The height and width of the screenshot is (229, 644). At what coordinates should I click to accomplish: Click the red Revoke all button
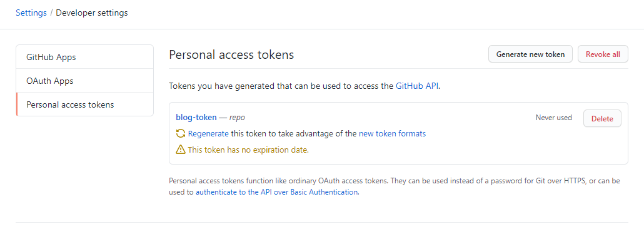[x=603, y=54]
